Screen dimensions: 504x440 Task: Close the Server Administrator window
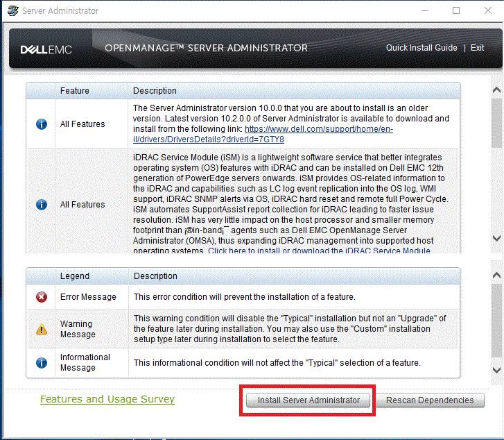click(488, 10)
